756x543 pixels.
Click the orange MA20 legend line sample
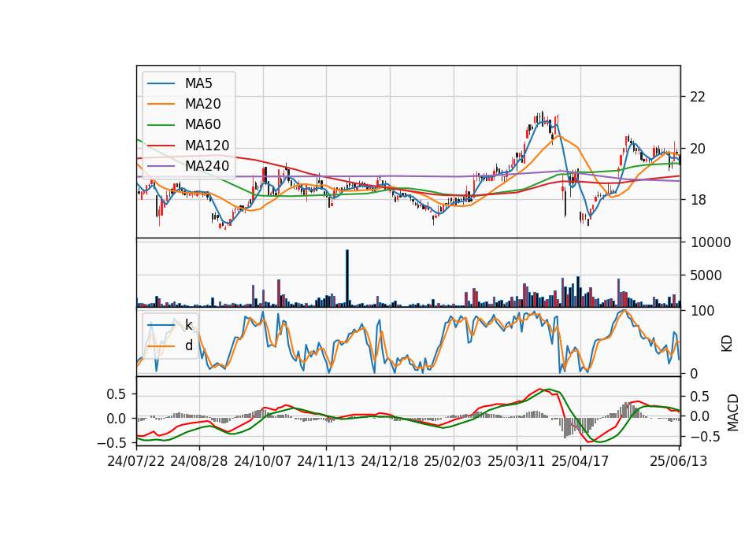[x=161, y=104]
